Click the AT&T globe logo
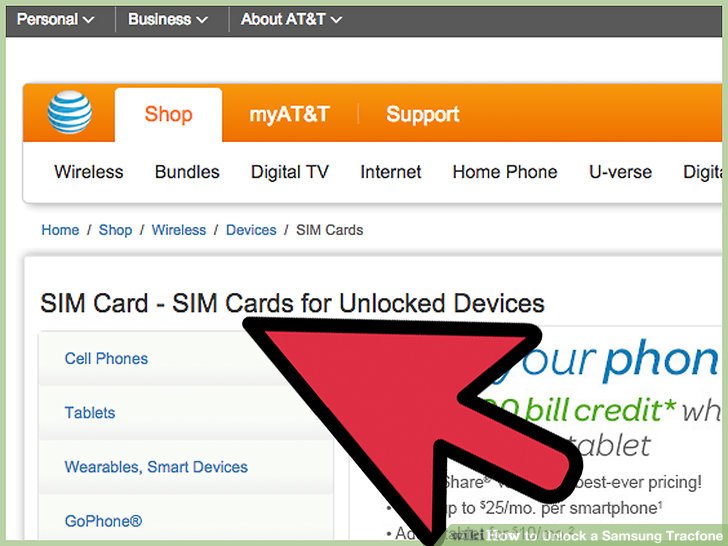 tap(70, 112)
